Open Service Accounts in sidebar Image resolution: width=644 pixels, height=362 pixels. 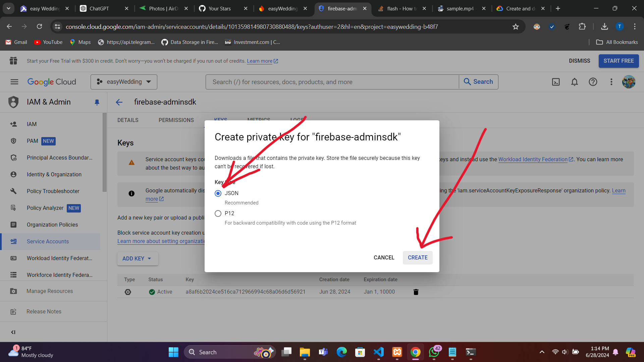(48, 241)
